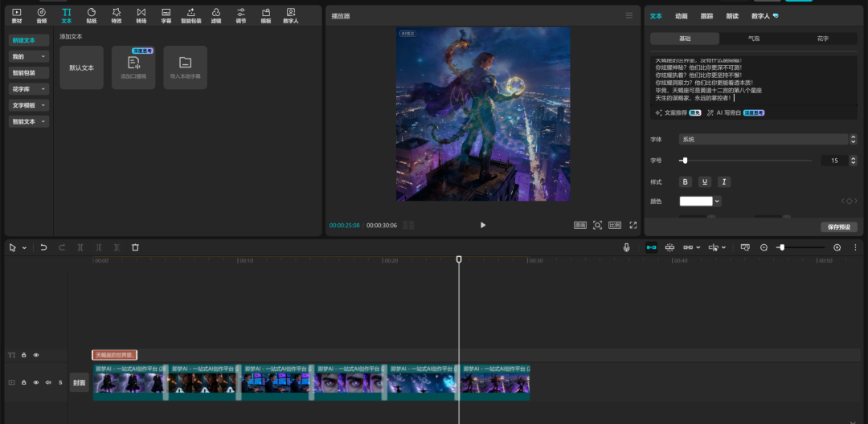Viewport: 868px width, 424px height.
Task: Toggle lock on the main video track
Action: pos(24,382)
